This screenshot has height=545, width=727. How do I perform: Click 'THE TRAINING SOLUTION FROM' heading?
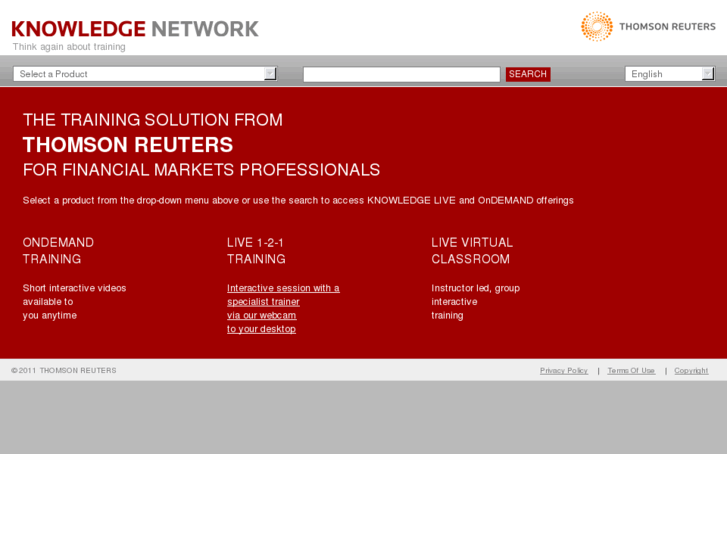pos(153,120)
